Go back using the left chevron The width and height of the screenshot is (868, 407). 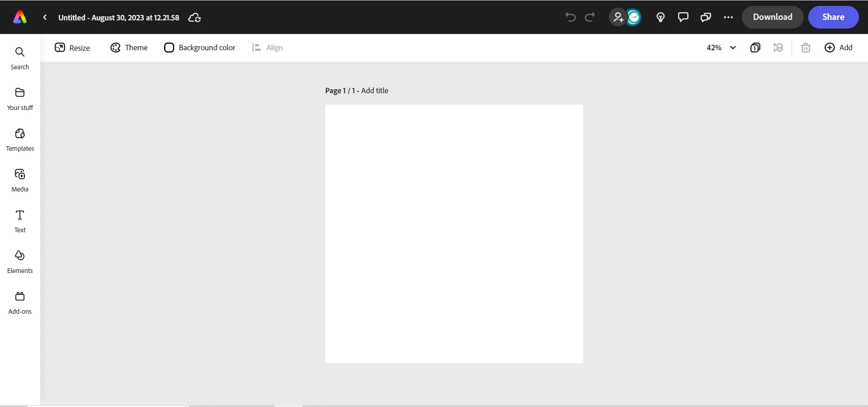pyautogui.click(x=45, y=17)
